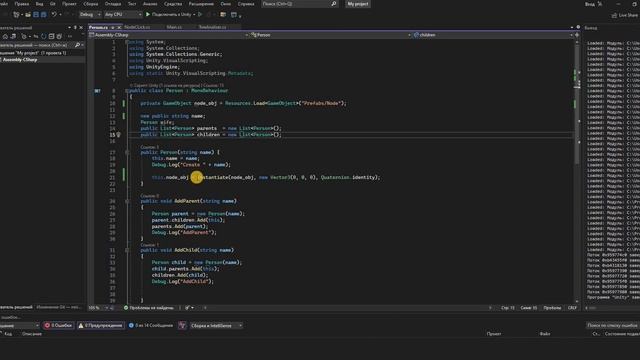Click the Save All icon in toolbar

tap(43, 14)
